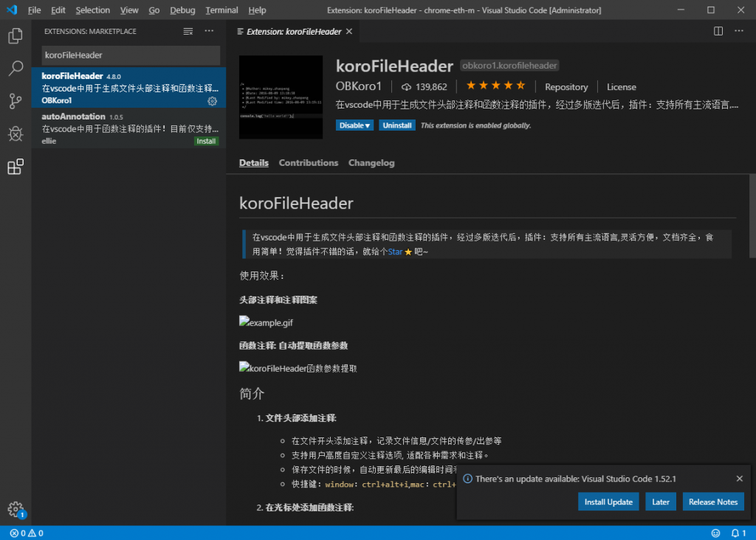
Task: Select autoAnnotation in the extensions list
Action: [x=128, y=128]
